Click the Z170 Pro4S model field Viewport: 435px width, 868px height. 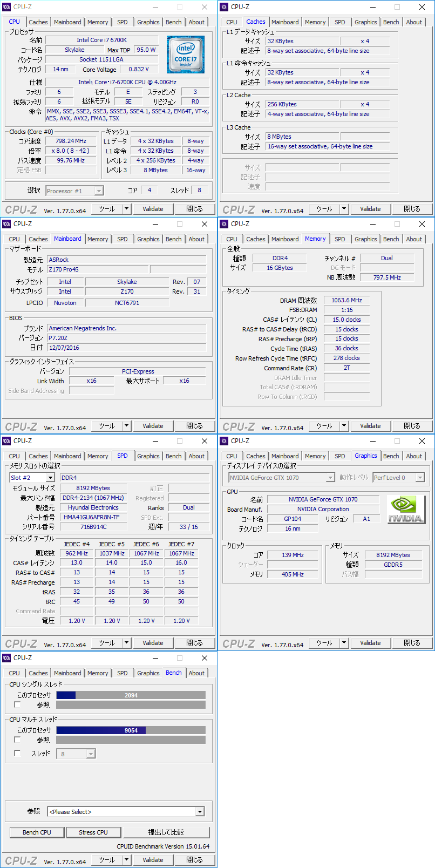pyautogui.click(x=98, y=269)
